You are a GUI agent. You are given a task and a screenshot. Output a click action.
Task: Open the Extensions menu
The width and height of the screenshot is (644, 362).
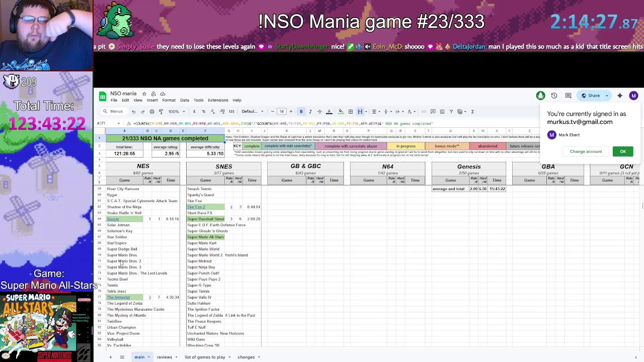(218, 100)
